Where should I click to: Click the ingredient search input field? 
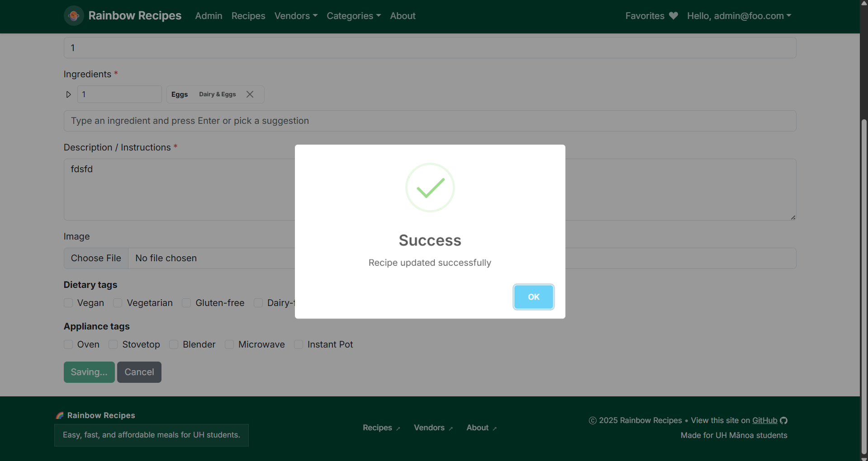coord(429,121)
